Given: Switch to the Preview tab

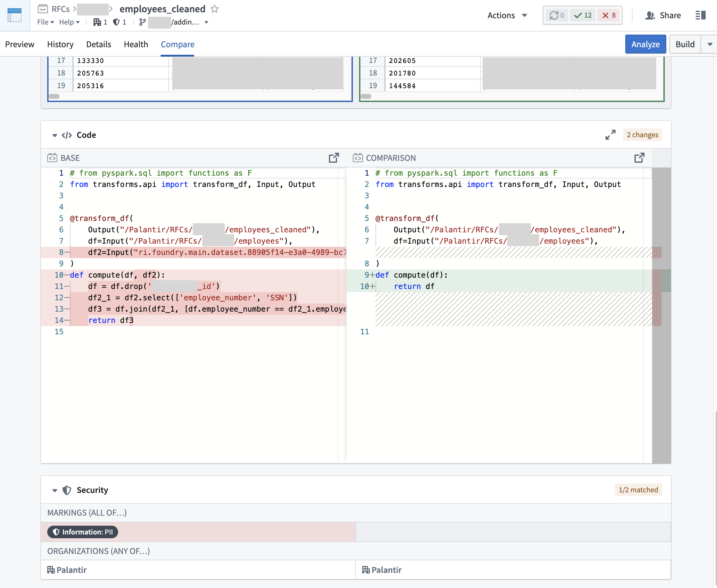Looking at the screenshot, I should coord(20,44).
